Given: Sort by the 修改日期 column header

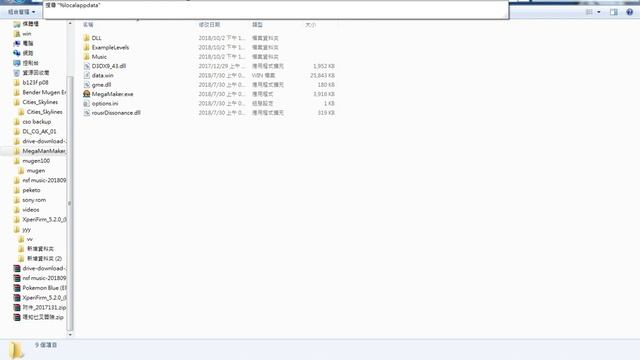Looking at the screenshot, I should point(209,25).
